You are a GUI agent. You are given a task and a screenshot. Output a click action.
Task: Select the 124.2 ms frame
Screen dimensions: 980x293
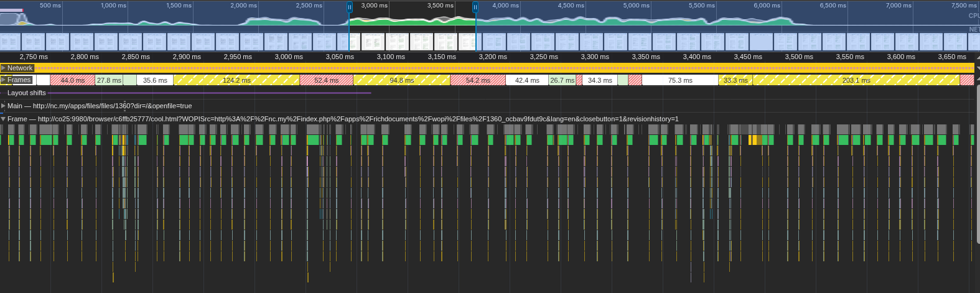pyautogui.click(x=236, y=80)
